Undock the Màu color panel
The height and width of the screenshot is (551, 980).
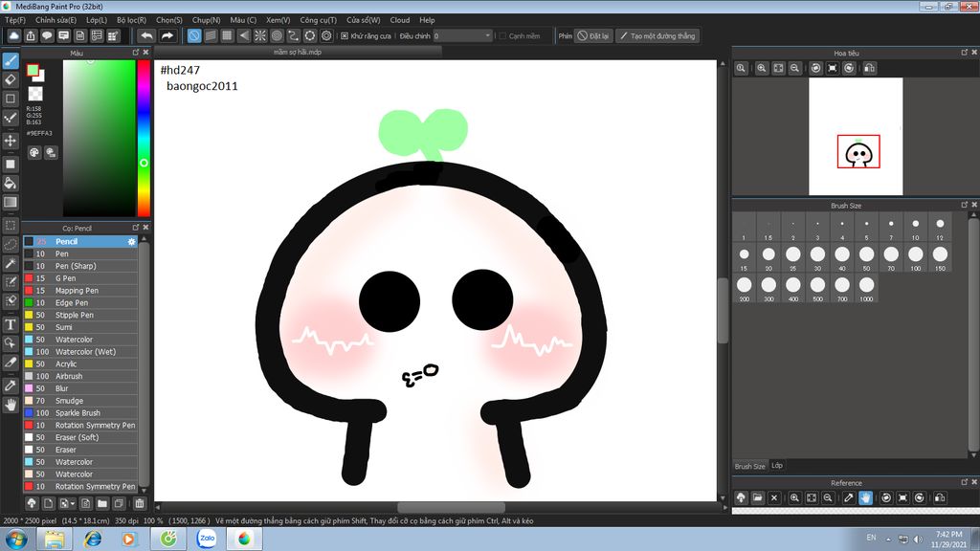click(x=136, y=53)
